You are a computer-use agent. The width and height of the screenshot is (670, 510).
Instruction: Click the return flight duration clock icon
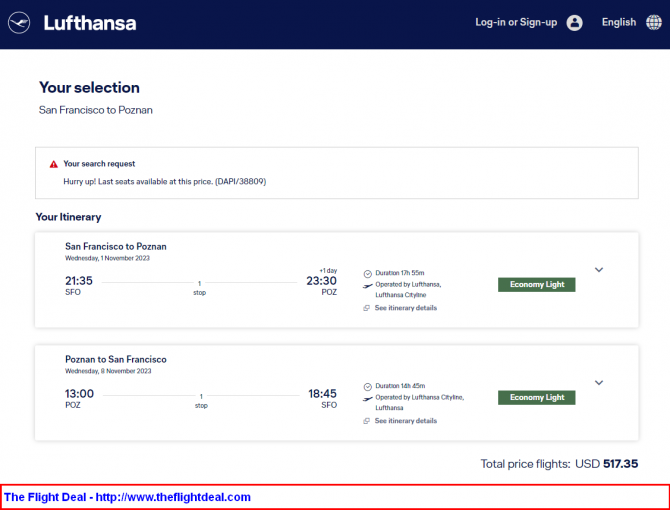(367, 387)
